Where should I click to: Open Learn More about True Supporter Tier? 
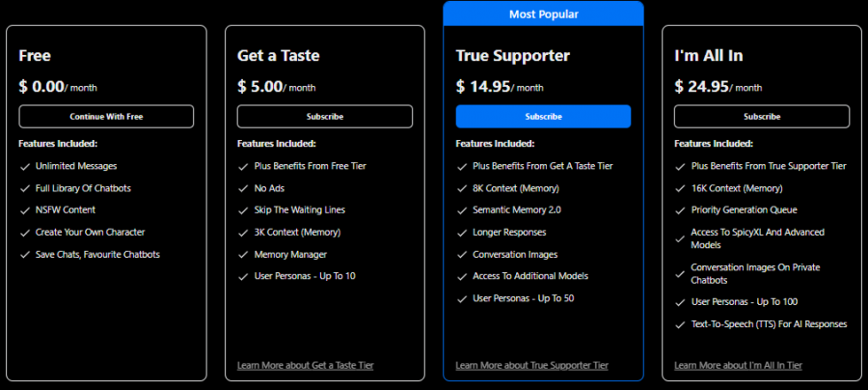(x=531, y=365)
